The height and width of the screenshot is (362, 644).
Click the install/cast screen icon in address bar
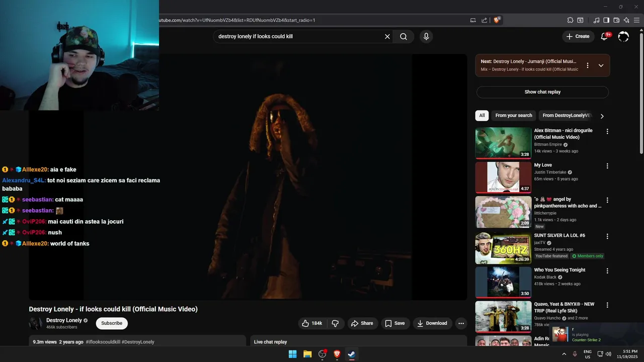coord(473,20)
